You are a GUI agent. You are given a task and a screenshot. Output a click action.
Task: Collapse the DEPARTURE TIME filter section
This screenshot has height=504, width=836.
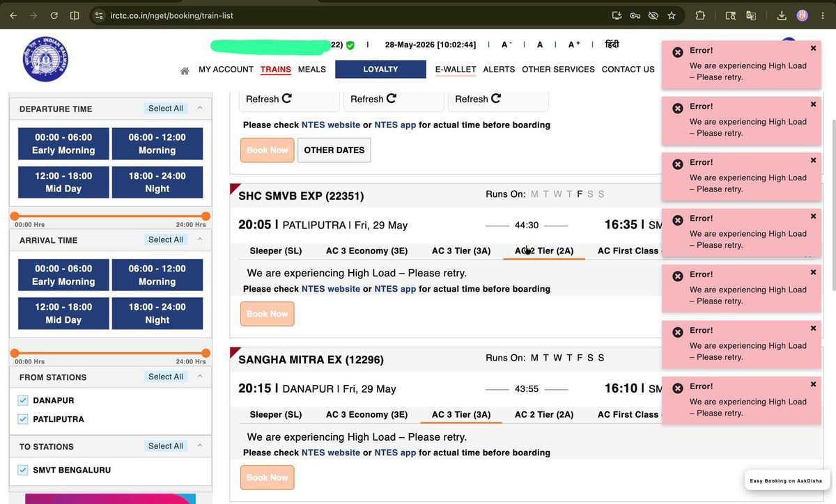click(200, 108)
